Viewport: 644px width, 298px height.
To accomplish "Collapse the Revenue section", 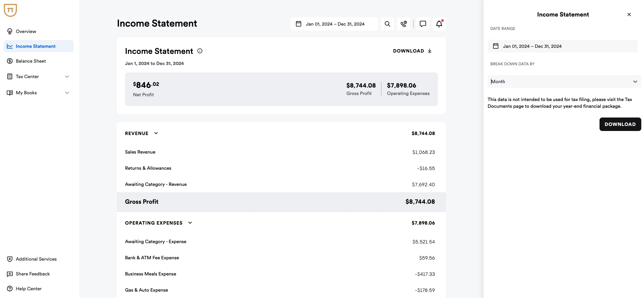I will (x=156, y=133).
